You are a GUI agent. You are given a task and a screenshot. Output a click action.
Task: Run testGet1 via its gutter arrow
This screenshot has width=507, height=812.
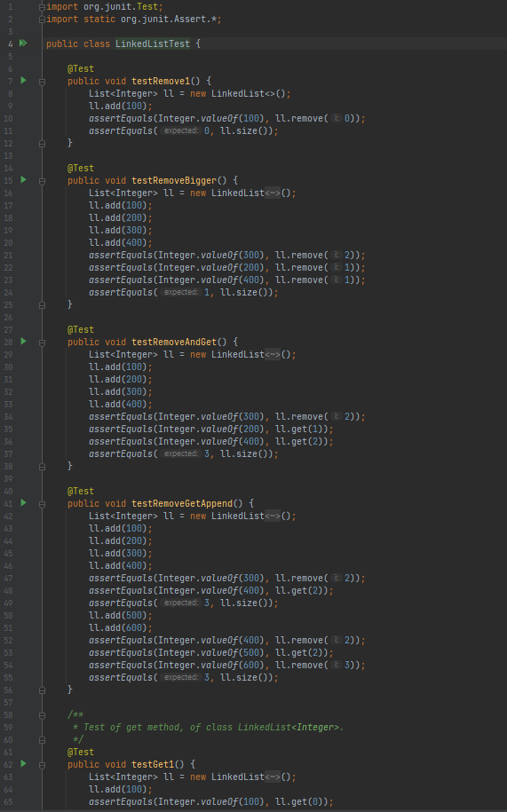[23, 764]
